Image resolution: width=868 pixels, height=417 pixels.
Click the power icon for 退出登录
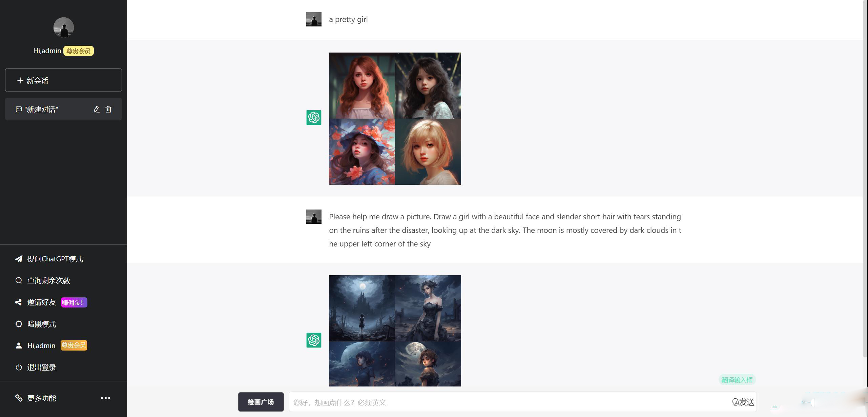tap(19, 367)
